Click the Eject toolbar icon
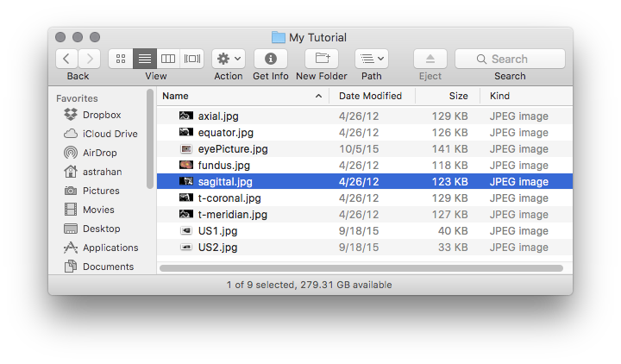Screen dimensions: 621x364 coord(430,59)
